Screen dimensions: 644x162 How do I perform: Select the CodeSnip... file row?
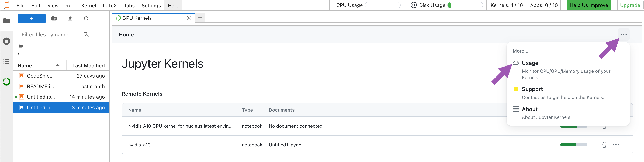pyautogui.click(x=61, y=76)
